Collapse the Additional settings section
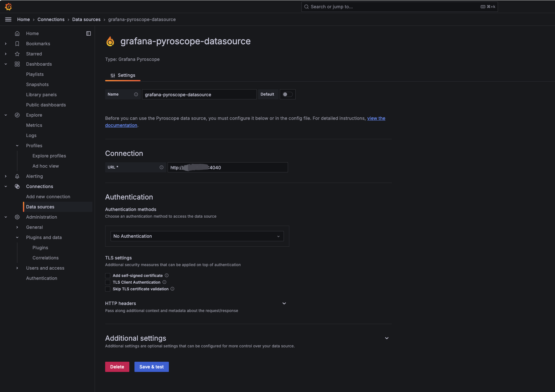 (386, 338)
